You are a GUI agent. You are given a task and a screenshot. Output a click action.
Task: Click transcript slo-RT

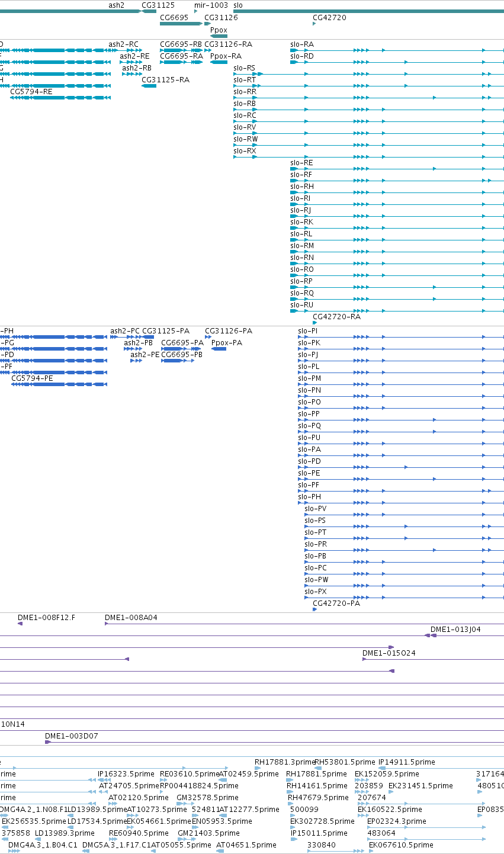point(245,80)
